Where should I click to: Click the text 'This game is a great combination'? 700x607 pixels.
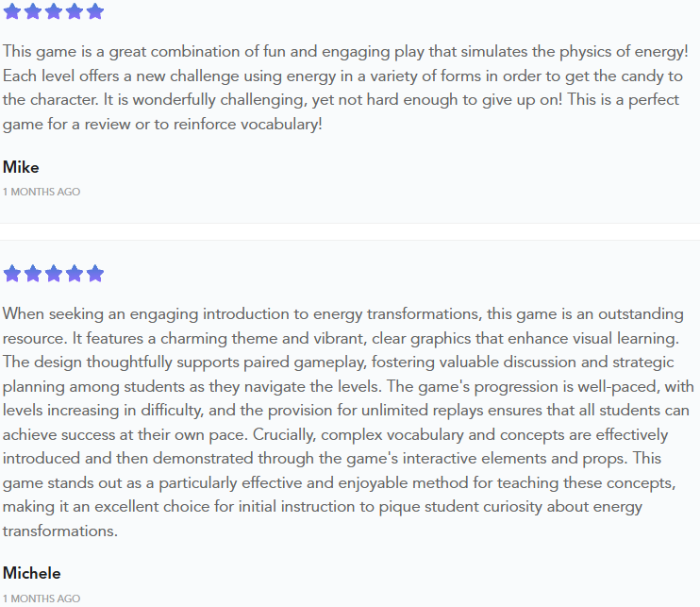pos(122,52)
